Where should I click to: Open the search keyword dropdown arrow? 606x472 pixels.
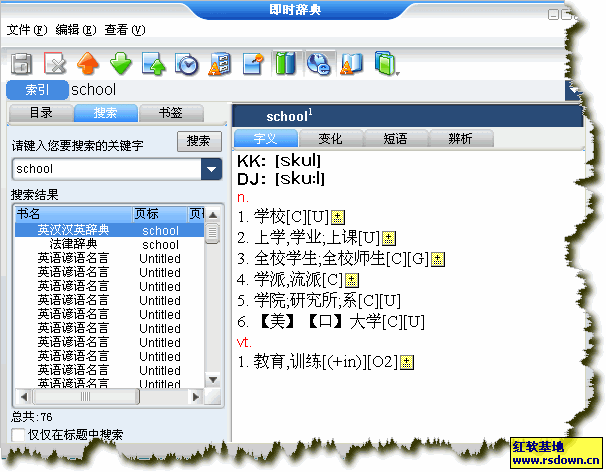[x=211, y=169]
